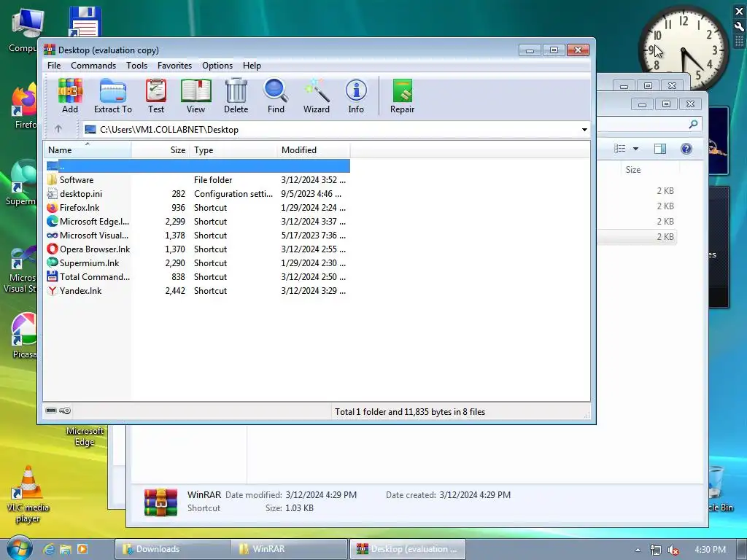Open the Find magnifier tool
The height and width of the screenshot is (560, 747).
276,96
